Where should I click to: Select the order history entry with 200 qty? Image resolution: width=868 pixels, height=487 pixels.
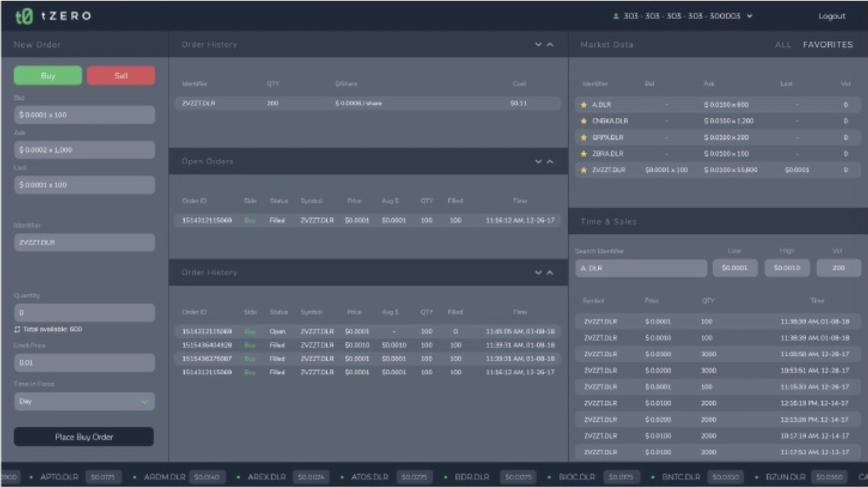pyautogui.click(x=368, y=103)
